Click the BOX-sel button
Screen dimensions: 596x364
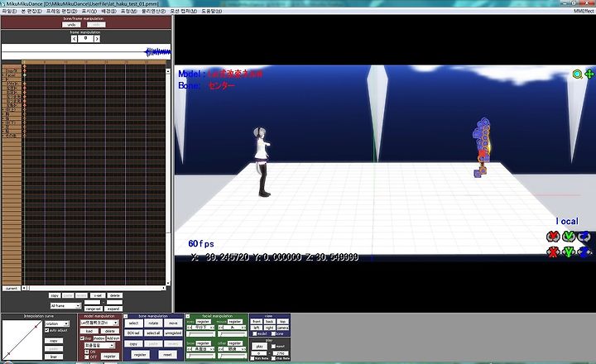coord(133,333)
